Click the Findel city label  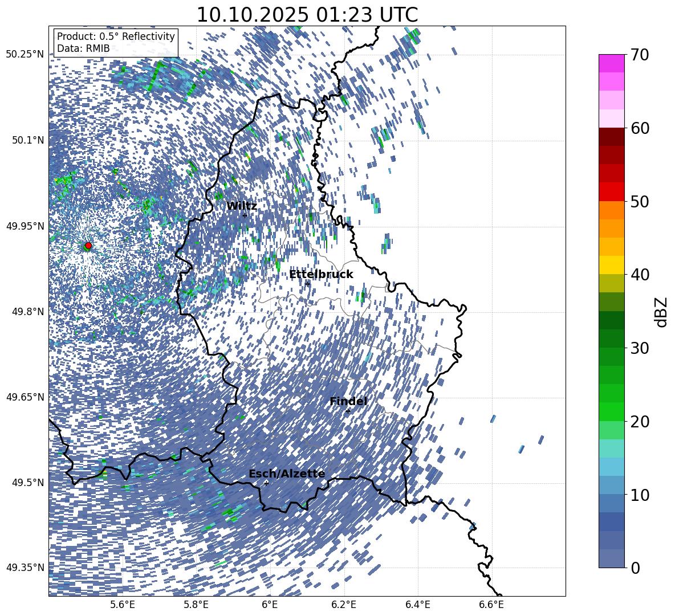(x=348, y=401)
